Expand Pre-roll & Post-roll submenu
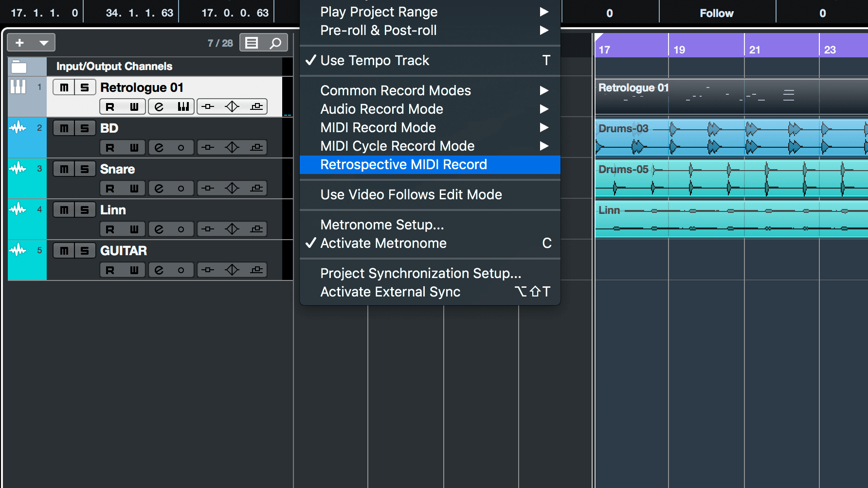 (430, 30)
